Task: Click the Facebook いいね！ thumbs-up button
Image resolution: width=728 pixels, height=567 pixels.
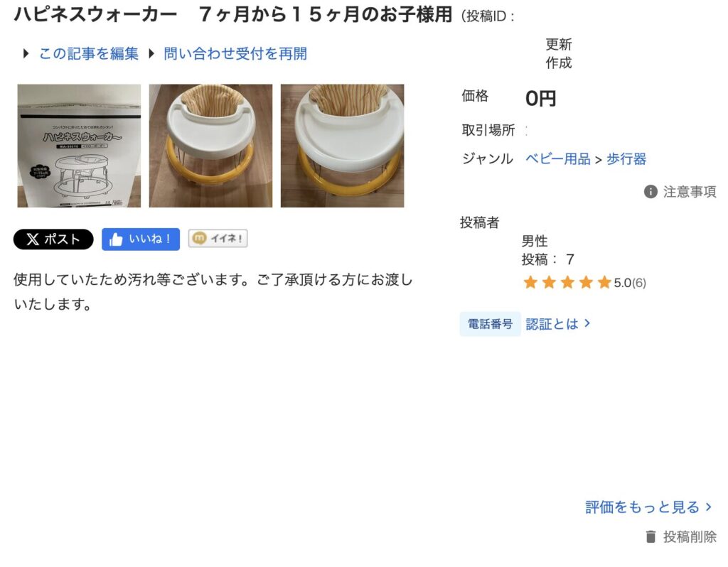Action: click(x=141, y=239)
